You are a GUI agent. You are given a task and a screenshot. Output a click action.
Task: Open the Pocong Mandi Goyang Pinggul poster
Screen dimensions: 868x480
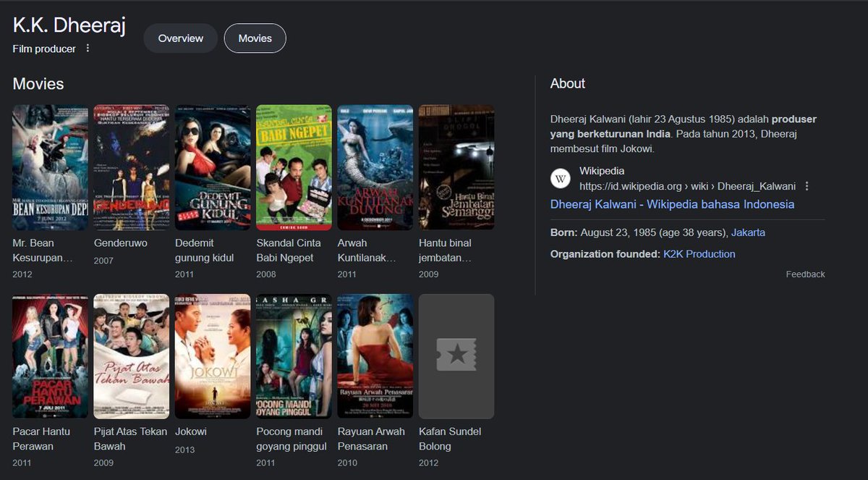coord(294,356)
